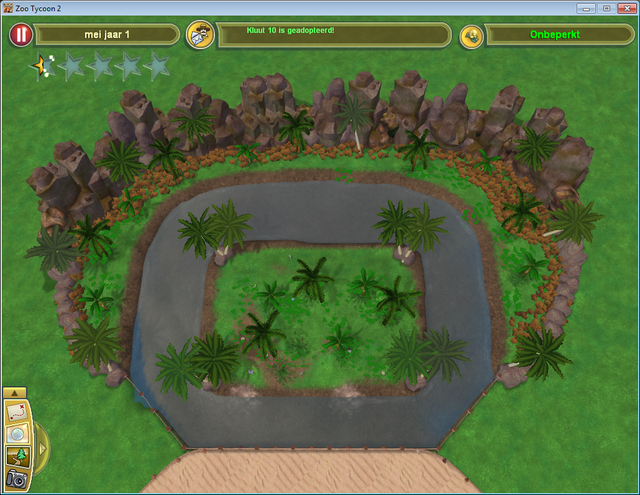The width and height of the screenshot is (640, 495).
Task: Click the 'Onbeperkt' money display
Action: tap(559, 35)
